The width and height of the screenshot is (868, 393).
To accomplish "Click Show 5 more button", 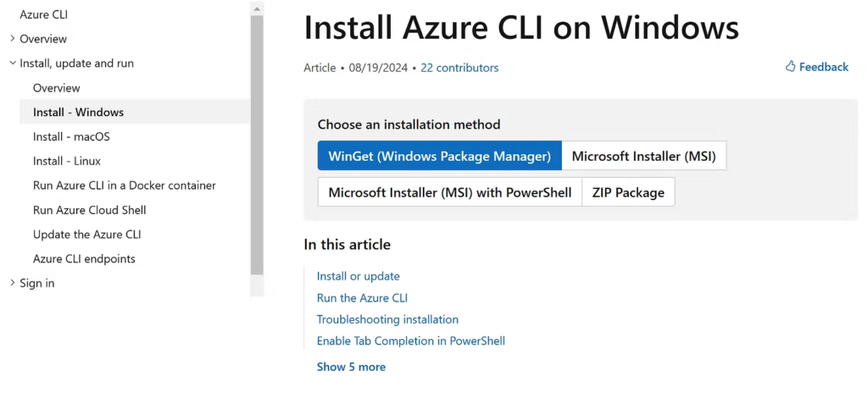I will pos(351,367).
